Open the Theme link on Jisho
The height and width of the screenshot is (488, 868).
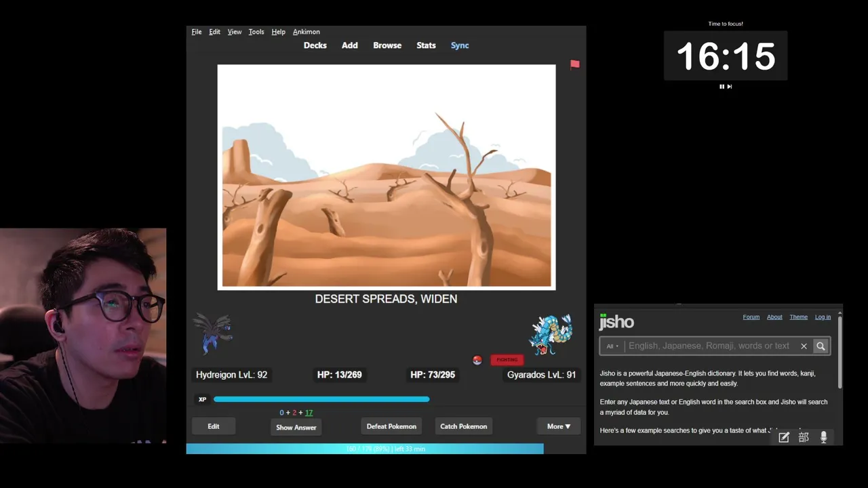click(x=798, y=317)
